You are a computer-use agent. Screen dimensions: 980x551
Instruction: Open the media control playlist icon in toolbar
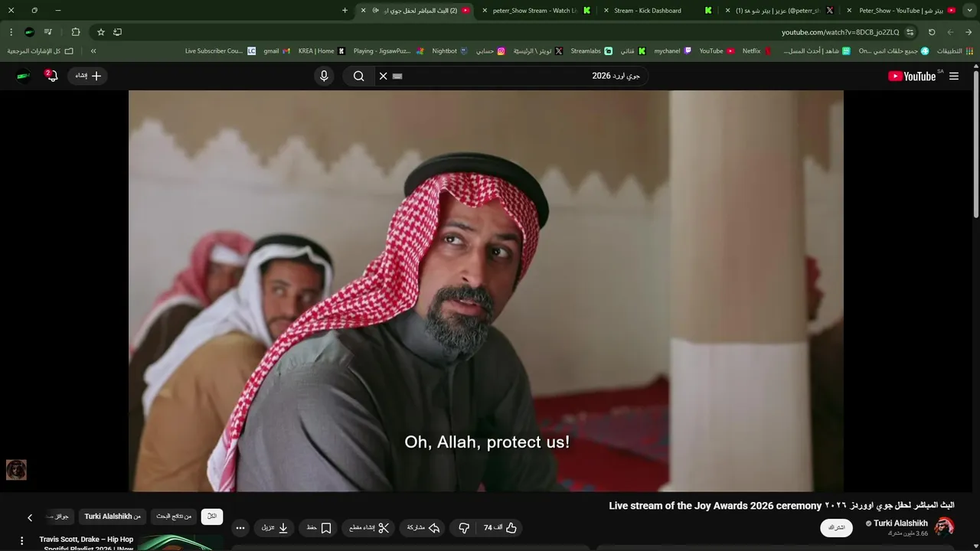pyautogui.click(x=48, y=32)
